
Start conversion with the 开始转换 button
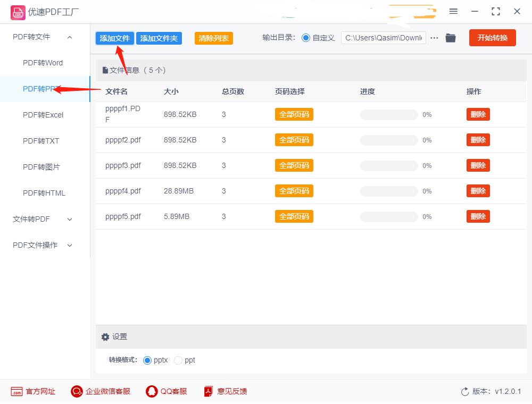492,38
